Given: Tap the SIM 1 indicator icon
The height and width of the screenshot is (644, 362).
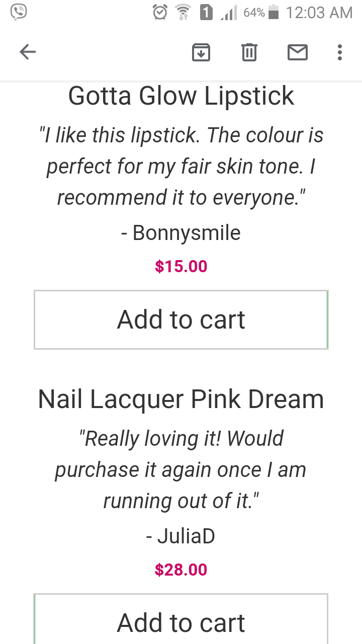Looking at the screenshot, I should (x=206, y=13).
